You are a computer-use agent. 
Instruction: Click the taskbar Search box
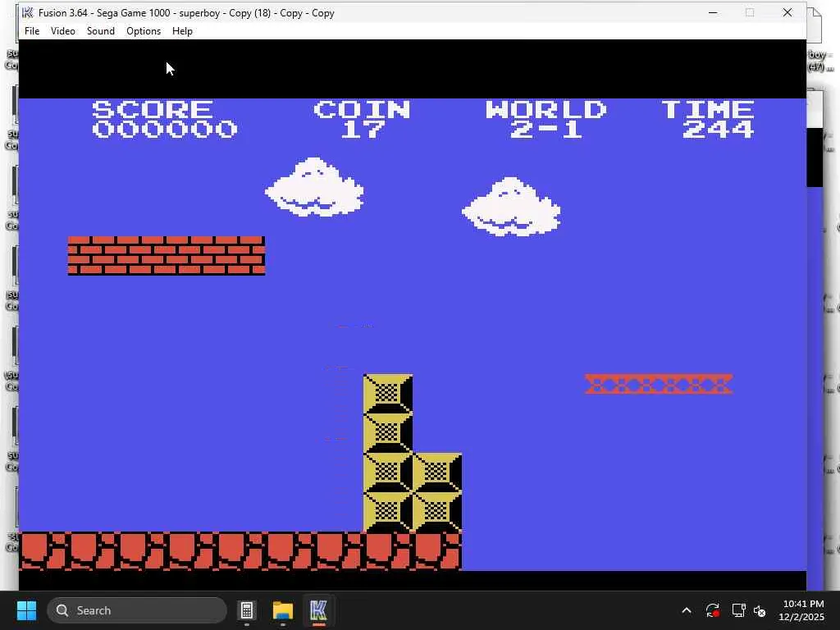coord(137,610)
